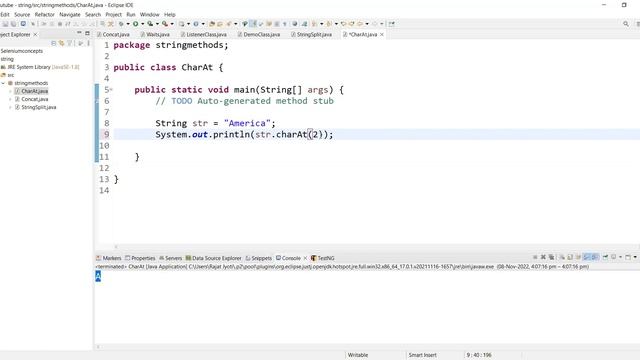Screen dimensions: 640x360
Task: Select Seleniumconcepts project in tree
Action: point(21,51)
